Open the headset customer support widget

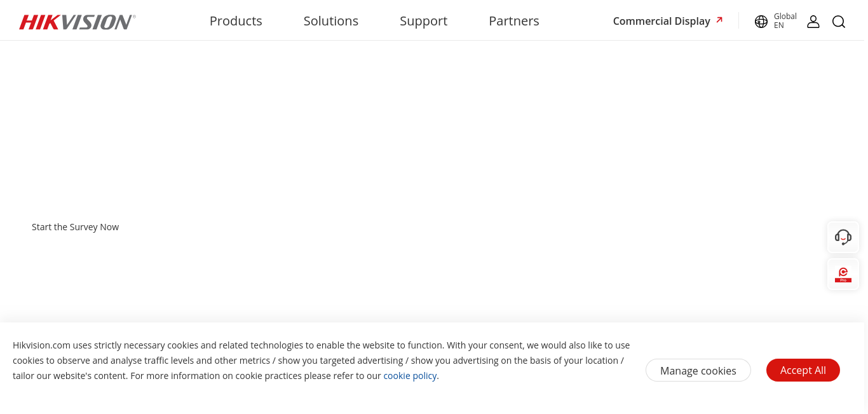coord(843,237)
